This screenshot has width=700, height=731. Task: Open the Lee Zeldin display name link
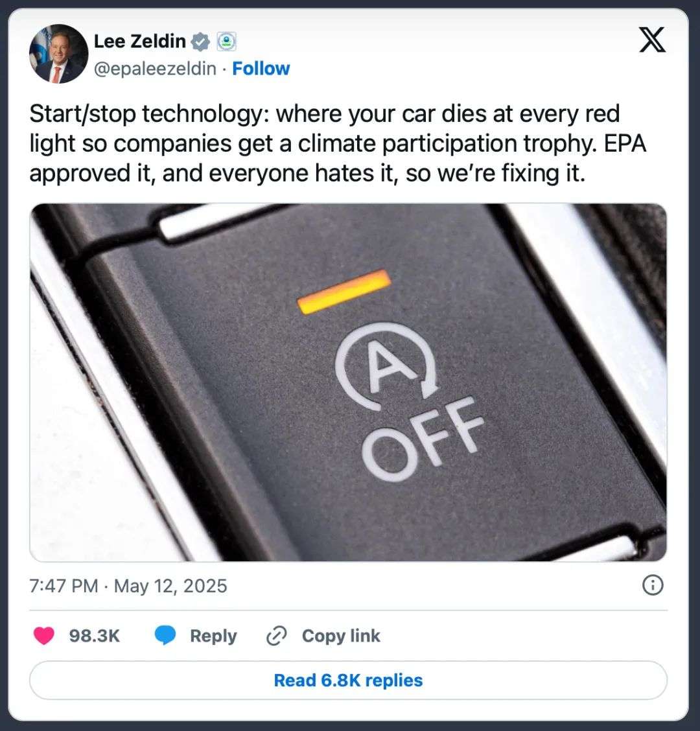pos(140,41)
